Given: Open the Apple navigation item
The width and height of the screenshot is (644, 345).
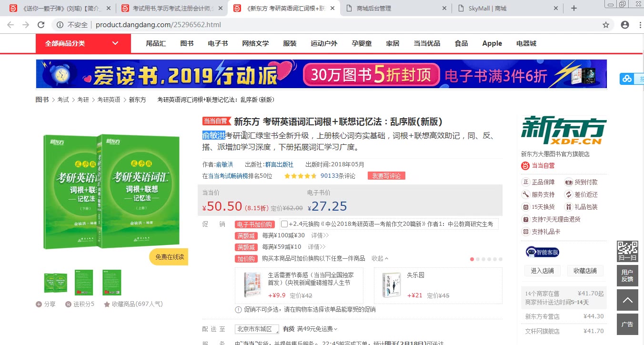Looking at the screenshot, I should click(492, 43).
